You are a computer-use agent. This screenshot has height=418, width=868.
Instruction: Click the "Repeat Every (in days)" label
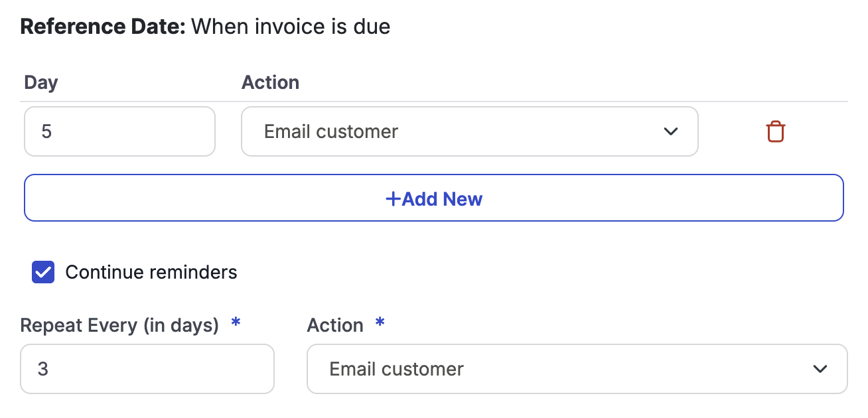click(119, 325)
